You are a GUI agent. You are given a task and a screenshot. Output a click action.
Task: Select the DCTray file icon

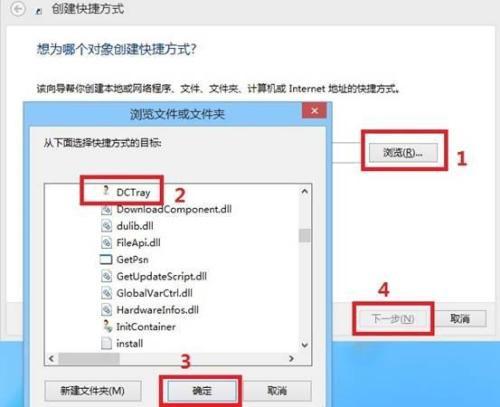point(106,191)
